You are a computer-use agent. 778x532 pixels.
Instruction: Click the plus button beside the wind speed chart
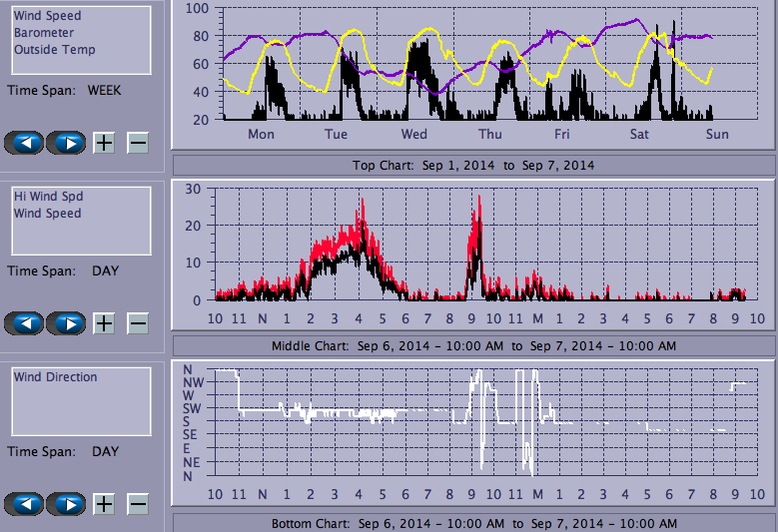point(104,323)
